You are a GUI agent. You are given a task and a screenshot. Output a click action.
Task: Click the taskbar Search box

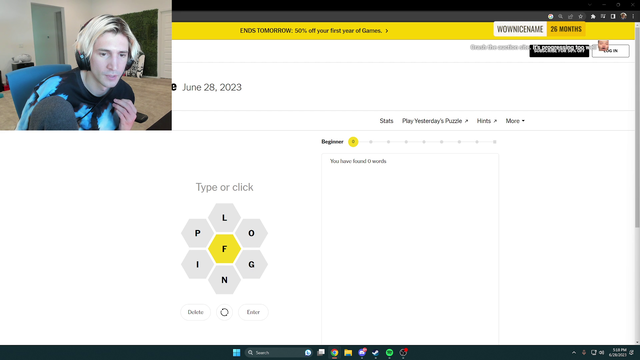point(279,353)
